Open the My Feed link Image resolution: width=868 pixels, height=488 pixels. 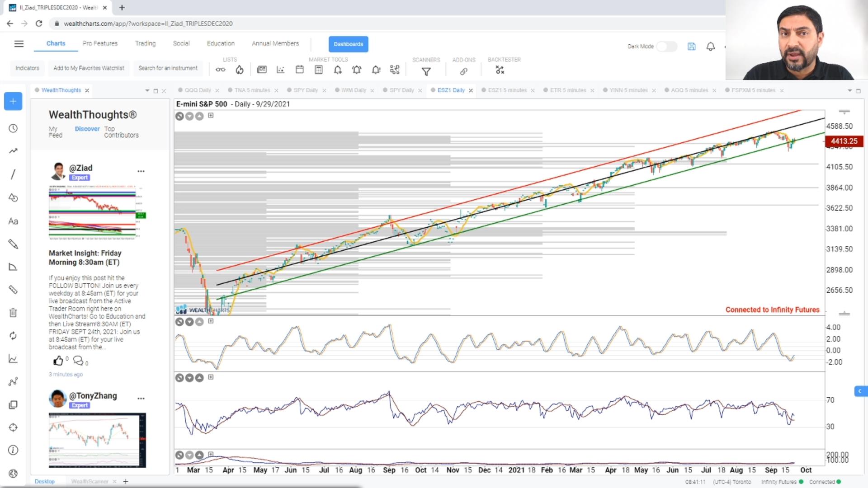(56, 132)
